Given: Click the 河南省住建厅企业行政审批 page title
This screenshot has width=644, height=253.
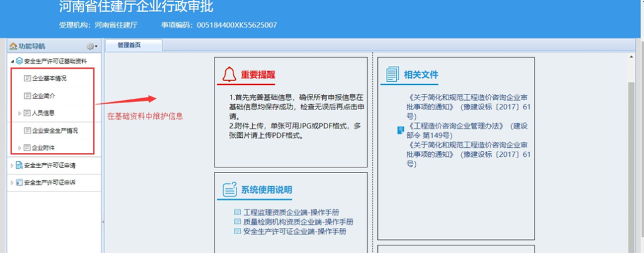Looking at the screenshot, I should (136, 7).
